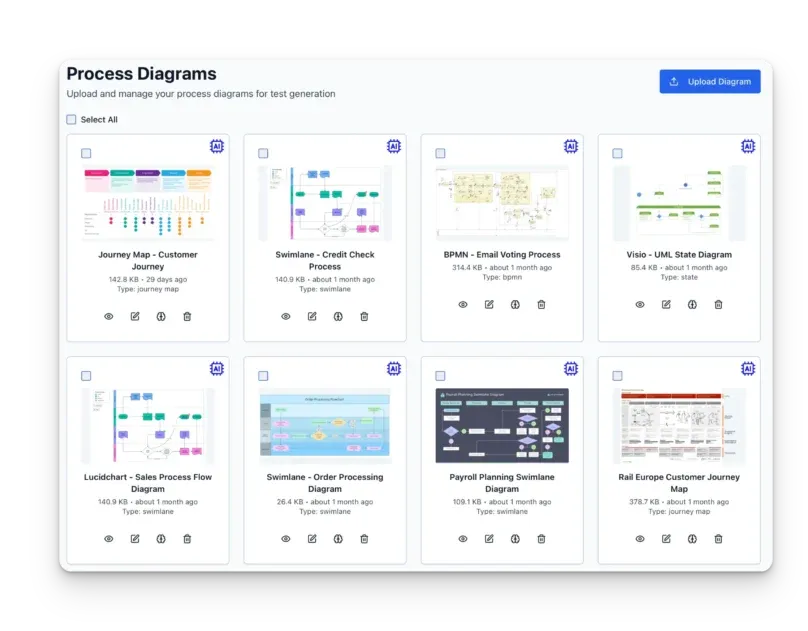Image resolution: width=808 pixels, height=631 pixels.
Task: Edit the Visio - UML State Diagram
Action: pos(666,304)
